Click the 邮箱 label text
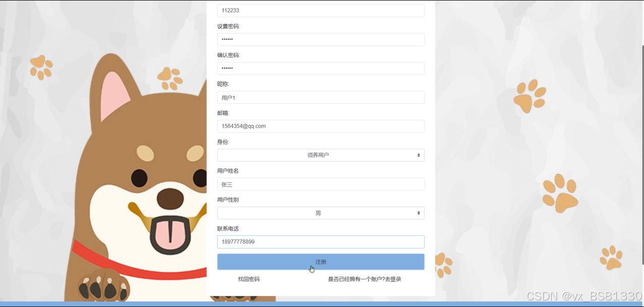 [223, 113]
